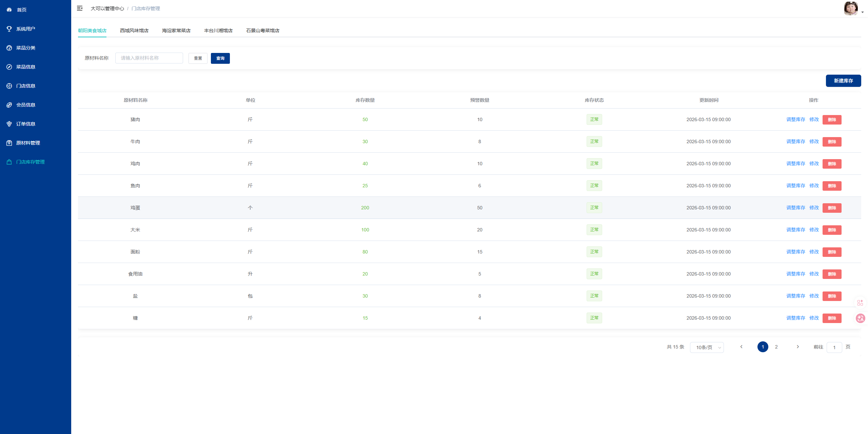This screenshot has width=868, height=434.
Task: Click stock quantity 200 for 鸡蛋
Action: (x=365, y=208)
